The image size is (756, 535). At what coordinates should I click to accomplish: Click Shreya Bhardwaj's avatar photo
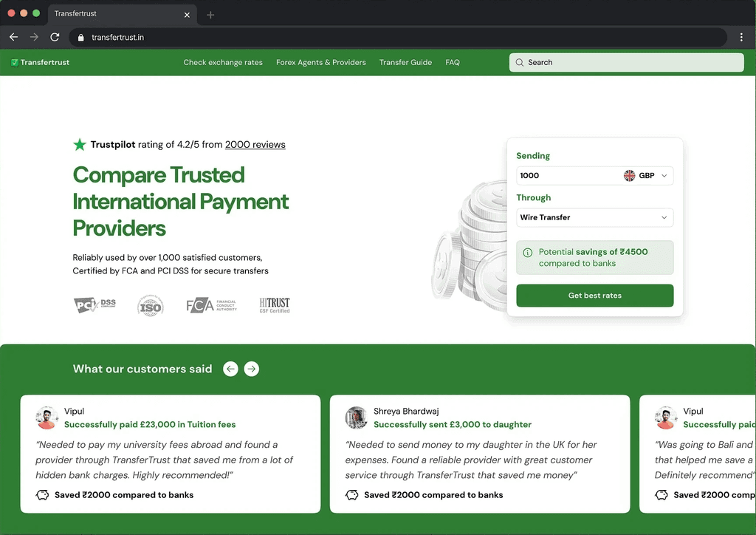357,418
